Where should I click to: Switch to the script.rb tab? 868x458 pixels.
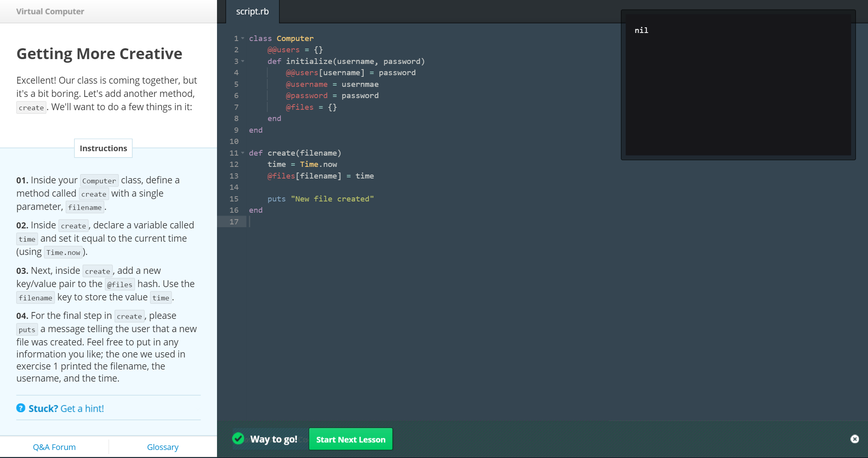pyautogui.click(x=252, y=12)
